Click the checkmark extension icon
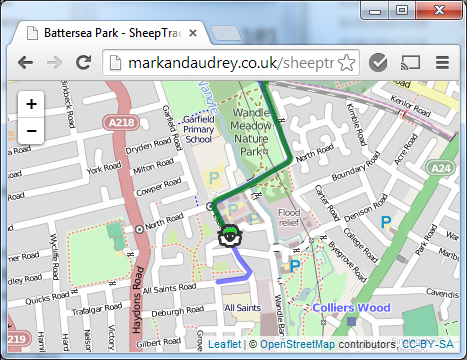 click(x=378, y=62)
